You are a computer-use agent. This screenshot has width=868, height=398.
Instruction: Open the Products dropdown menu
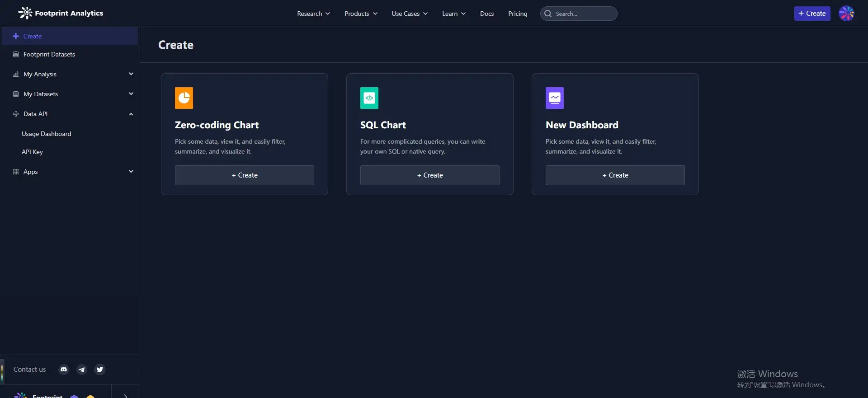point(361,14)
